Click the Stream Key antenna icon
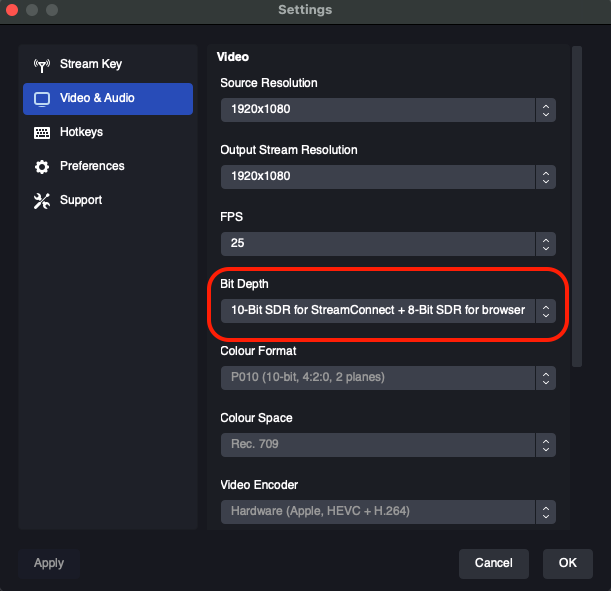 click(x=42, y=65)
